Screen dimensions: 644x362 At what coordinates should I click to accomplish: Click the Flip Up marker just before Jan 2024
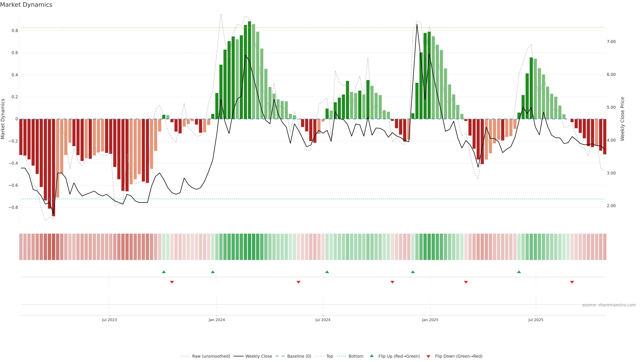coord(213,272)
